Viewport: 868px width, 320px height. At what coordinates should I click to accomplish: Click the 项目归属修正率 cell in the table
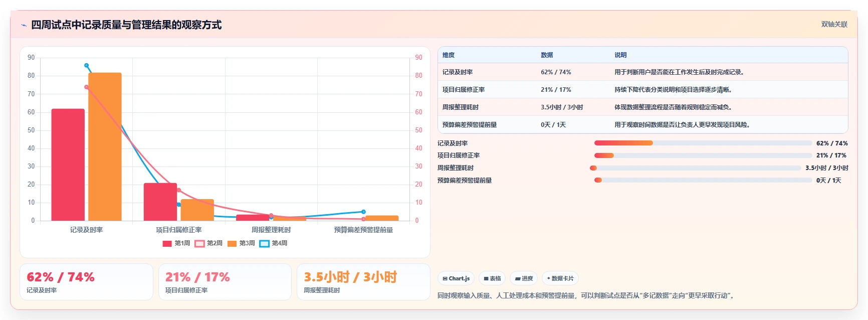[464, 90]
